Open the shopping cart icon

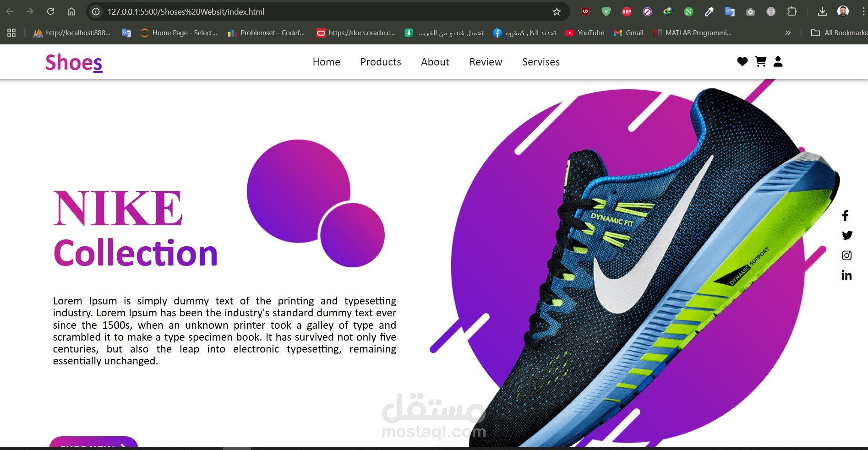(760, 61)
